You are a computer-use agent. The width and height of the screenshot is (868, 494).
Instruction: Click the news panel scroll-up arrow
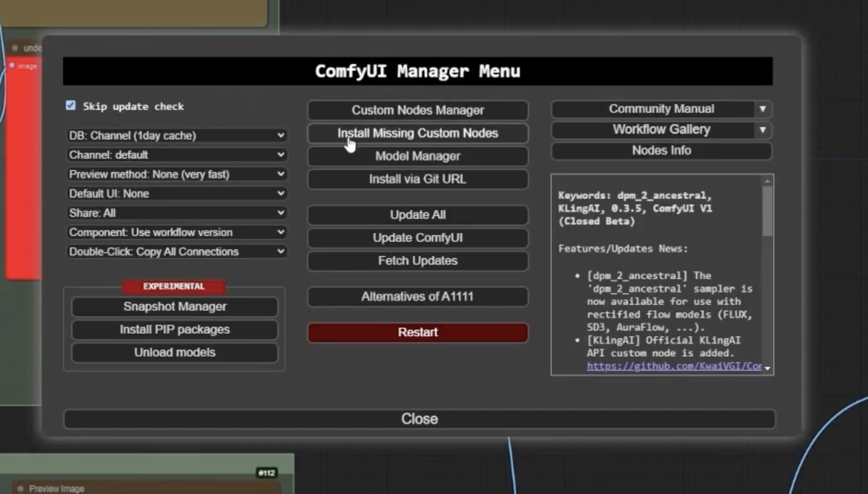point(768,181)
